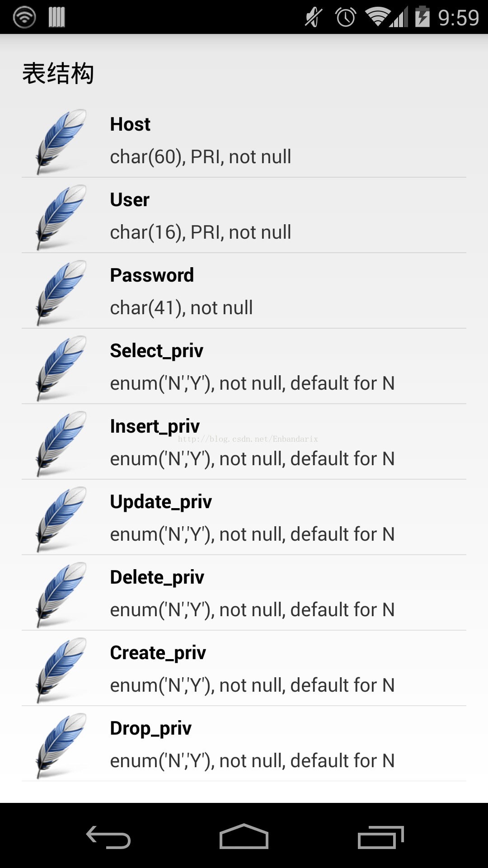Tap the feather icon beside Create_priv
488x868 pixels.
click(61, 670)
